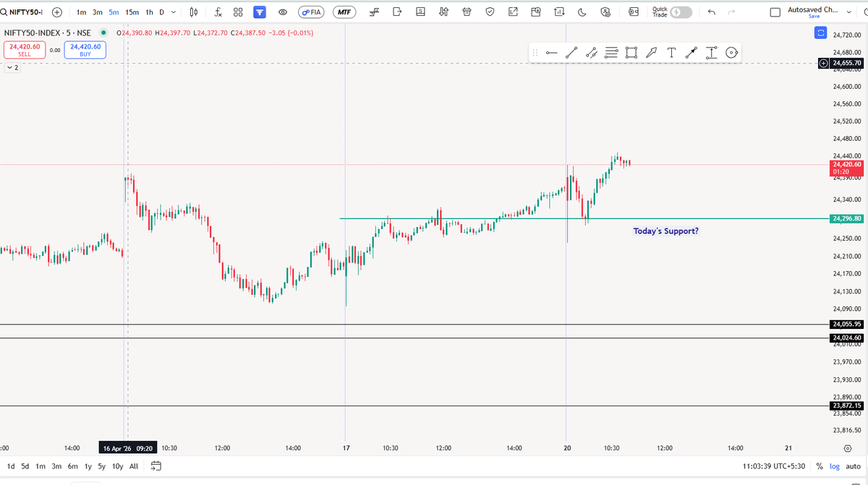The width and height of the screenshot is (868, 485).
Task: Click the undo arrow
Action: 712,12
